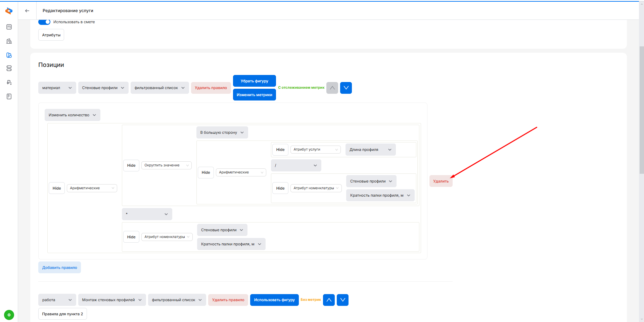Open the 'Длина профиля' dropdown
The image size is (644, 322).
370,150
